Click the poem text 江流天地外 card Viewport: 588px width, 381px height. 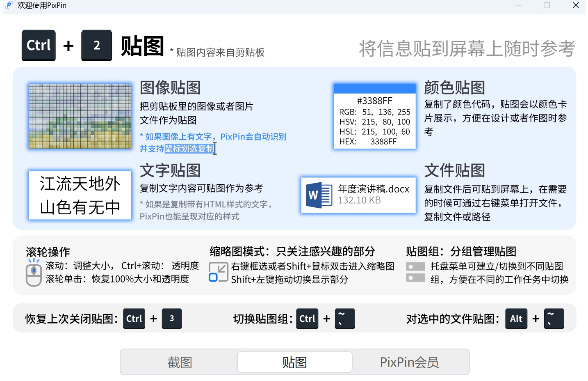click(x=80, y=195)
